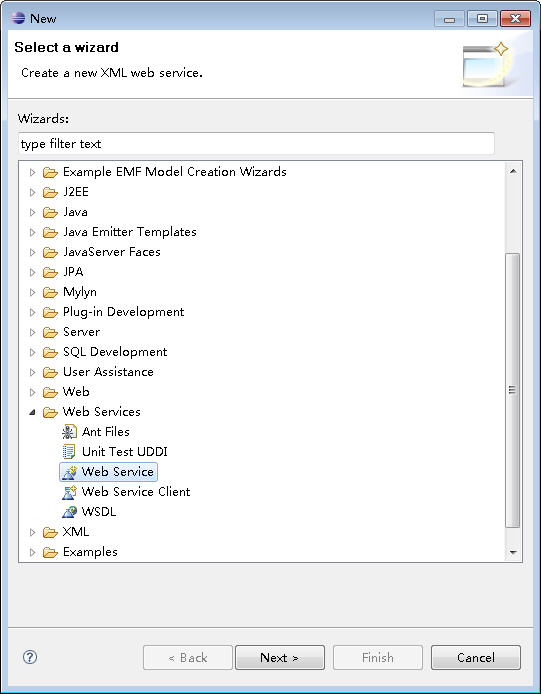
Task: Expand the Java category arrow
Action: 32,212
